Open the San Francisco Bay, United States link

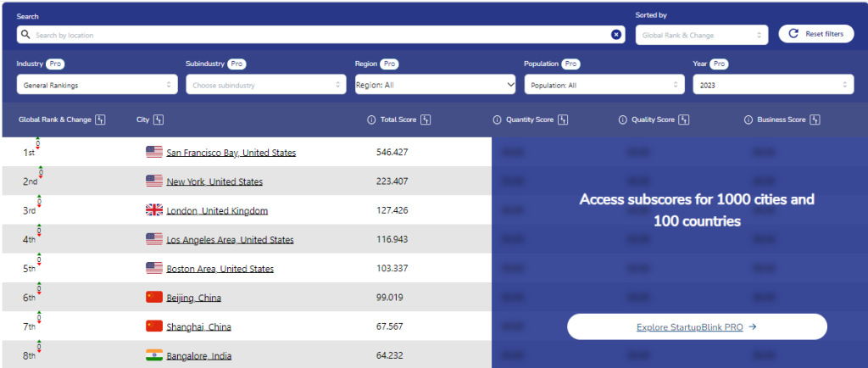(231, 153)
